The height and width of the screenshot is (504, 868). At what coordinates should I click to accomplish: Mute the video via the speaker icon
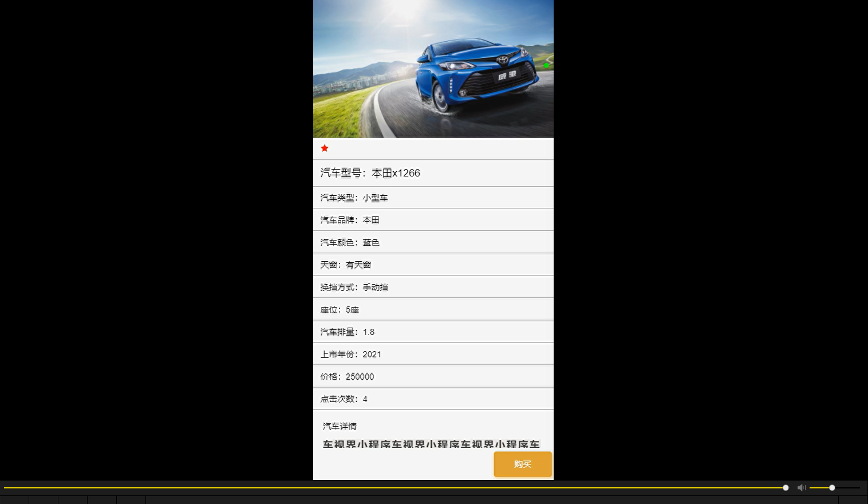tap(801, 487)
